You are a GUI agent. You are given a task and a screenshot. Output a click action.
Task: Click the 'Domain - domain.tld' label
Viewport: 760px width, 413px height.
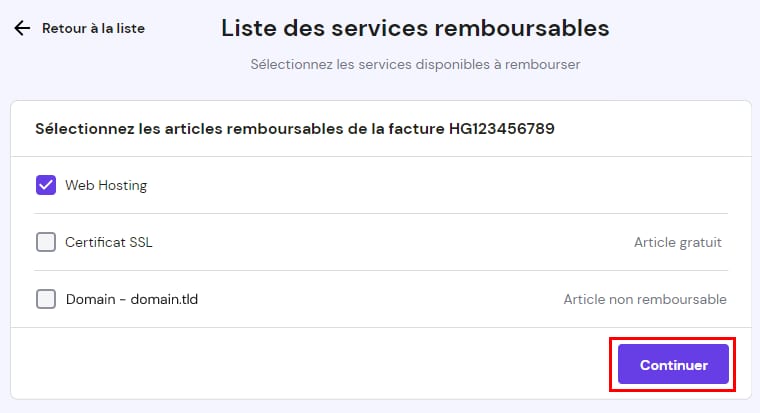pyautogui.click(x=125, y=299)
